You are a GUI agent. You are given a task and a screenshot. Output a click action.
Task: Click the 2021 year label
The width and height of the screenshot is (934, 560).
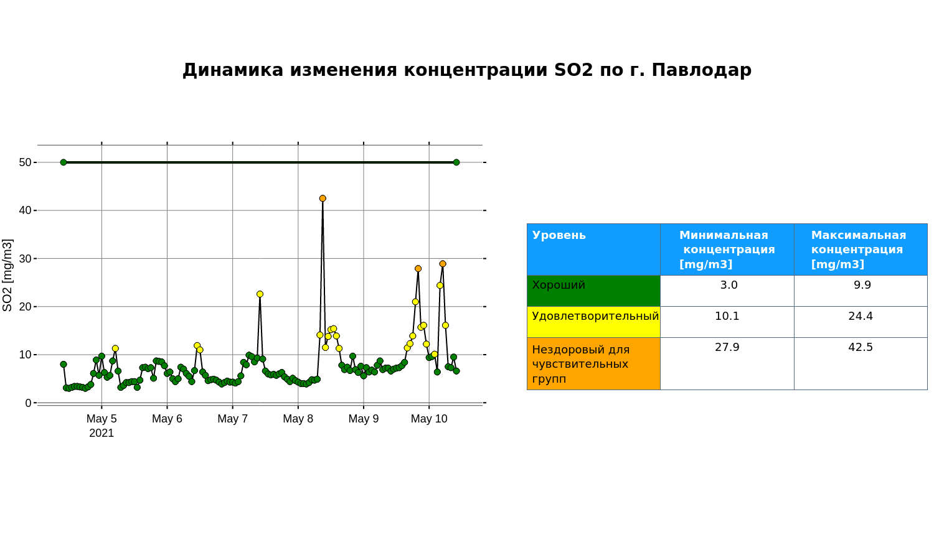[x=101, y=433]
